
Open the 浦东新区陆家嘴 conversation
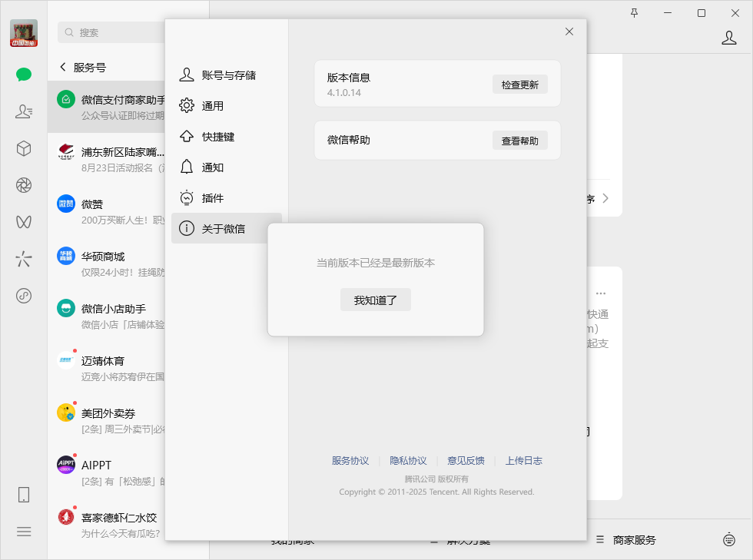point(106,160)
